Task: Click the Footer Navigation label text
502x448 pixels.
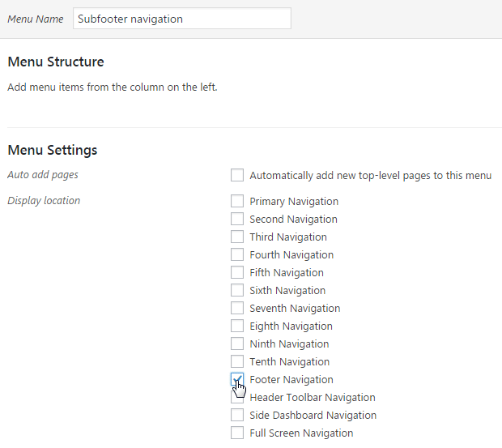Action: point(291,379)
